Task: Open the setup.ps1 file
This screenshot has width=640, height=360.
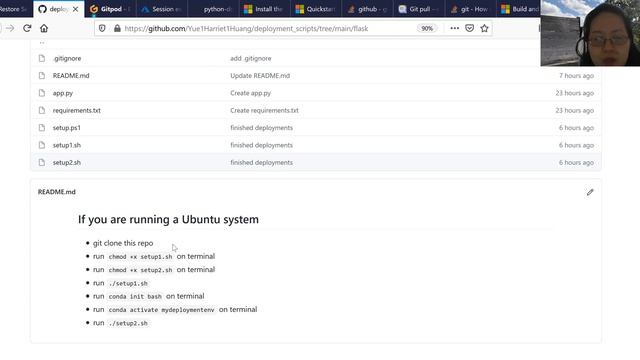Action: click(67, 128)
